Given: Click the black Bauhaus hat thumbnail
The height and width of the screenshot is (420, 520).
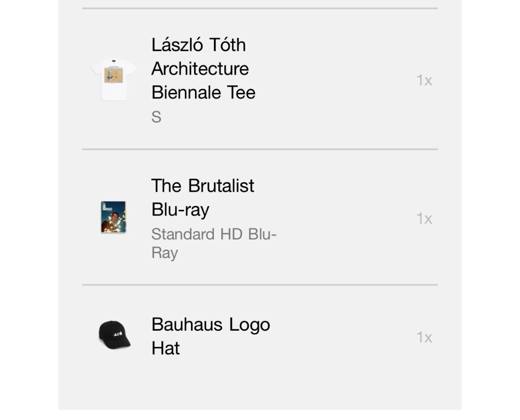Looking at the screenshot, I should click(x=114, y=335).
